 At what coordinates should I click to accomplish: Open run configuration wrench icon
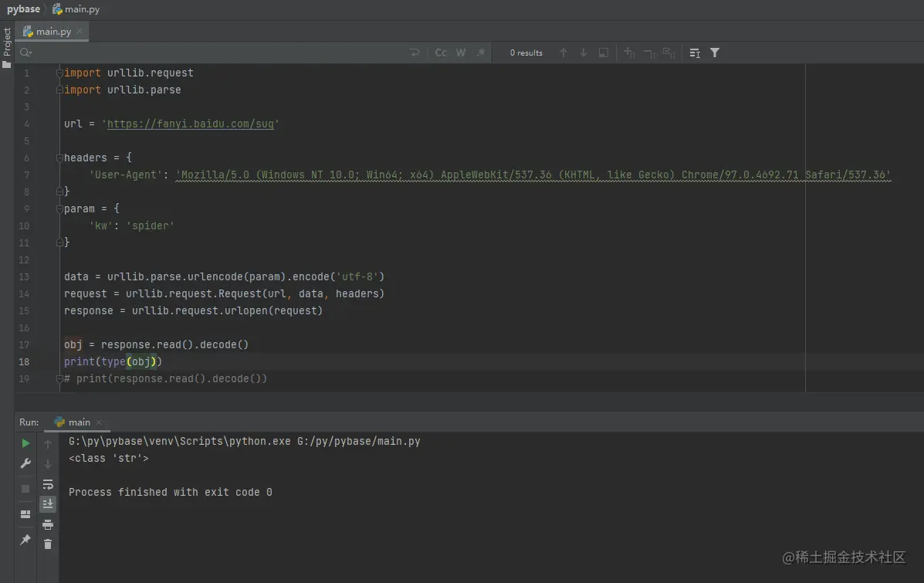point(25,464)
